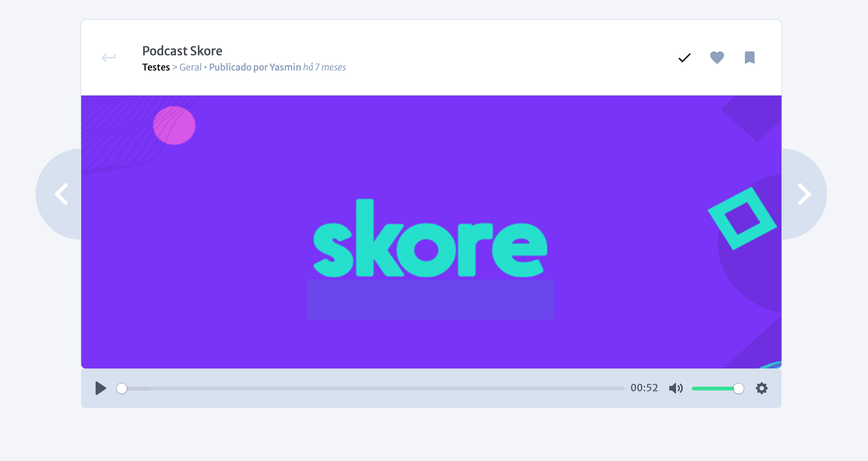
Task: Click the back return arrow icon
Action: tap(108, 57)
